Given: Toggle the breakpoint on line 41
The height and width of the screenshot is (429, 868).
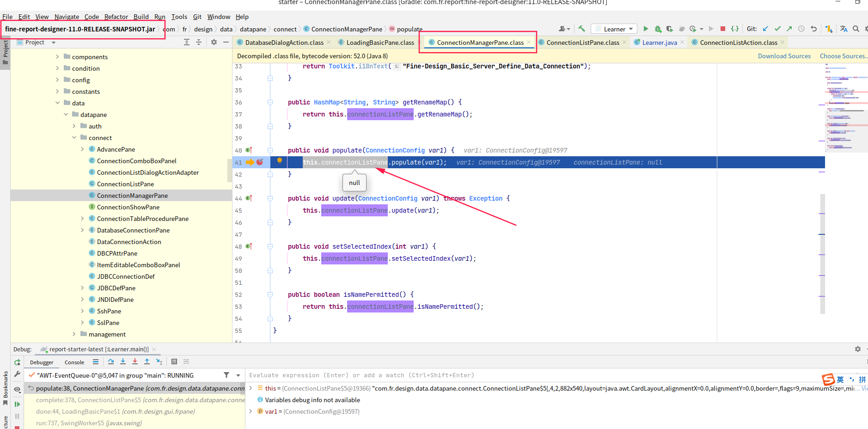Looking at the screenshot, I should click(260, 162).
